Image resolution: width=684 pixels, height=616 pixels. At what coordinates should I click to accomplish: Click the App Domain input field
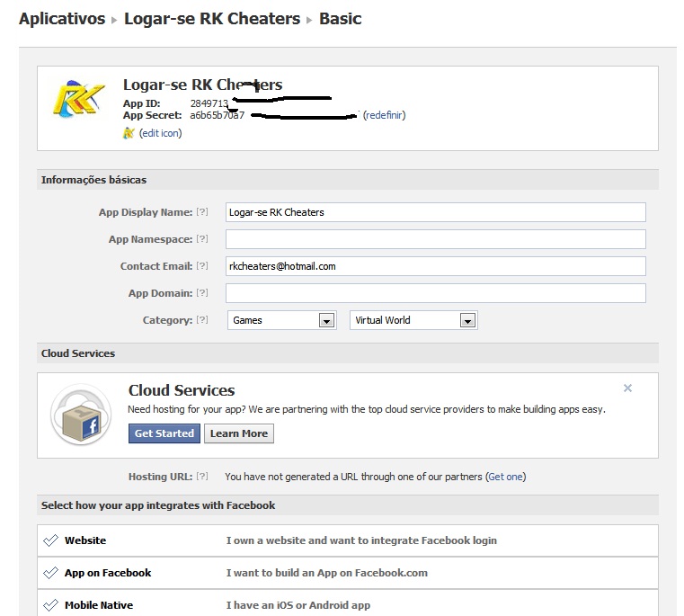[435, 293]
